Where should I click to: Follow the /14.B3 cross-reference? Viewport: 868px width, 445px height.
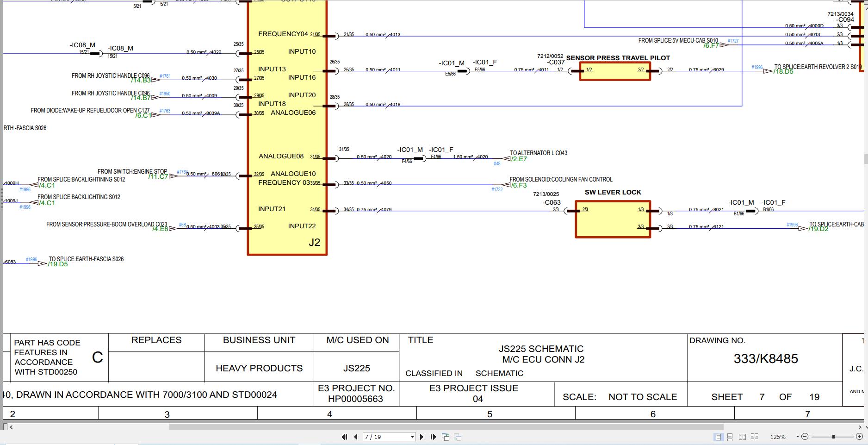[x=141, y=80]
